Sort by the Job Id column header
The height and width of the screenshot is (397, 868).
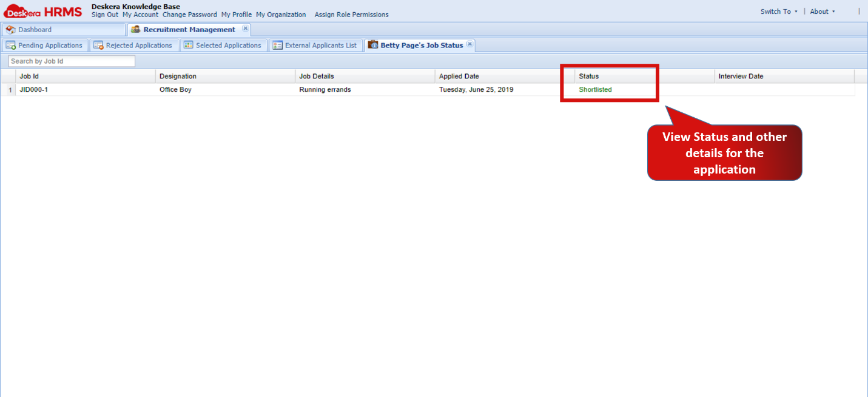[86, 76]
